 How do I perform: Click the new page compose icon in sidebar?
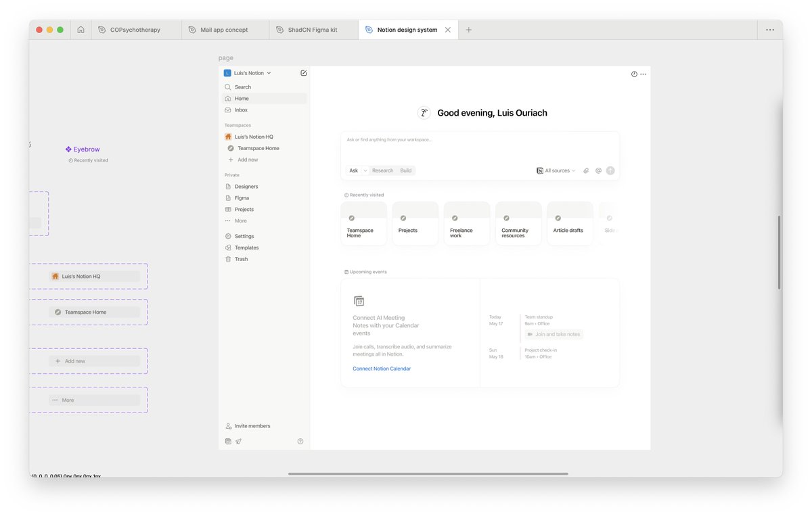pos(303,73)
